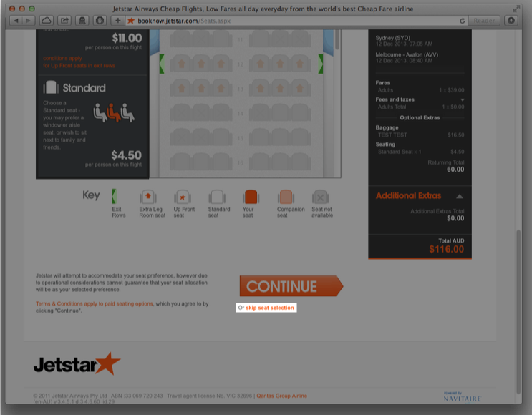Click the Standard seat type panel heading
Viewport: 532px width, 415px height.
click(x=84, y=88)
